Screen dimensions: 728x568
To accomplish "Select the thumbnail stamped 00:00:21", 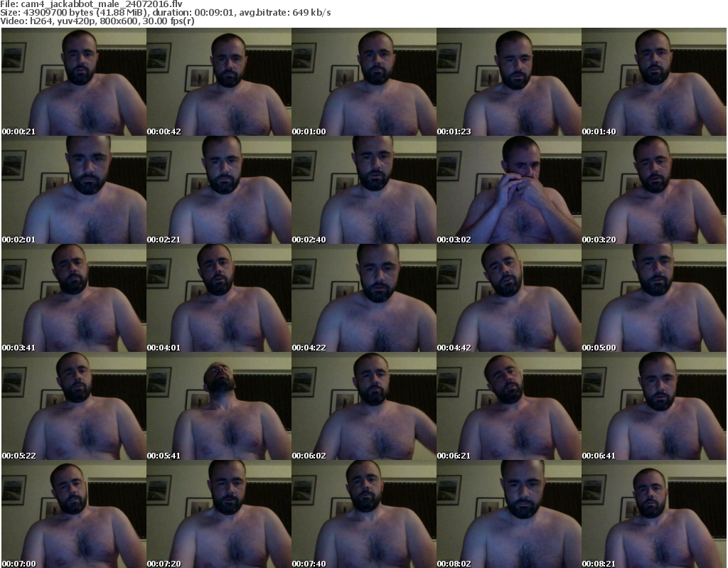I will [74, 82].
